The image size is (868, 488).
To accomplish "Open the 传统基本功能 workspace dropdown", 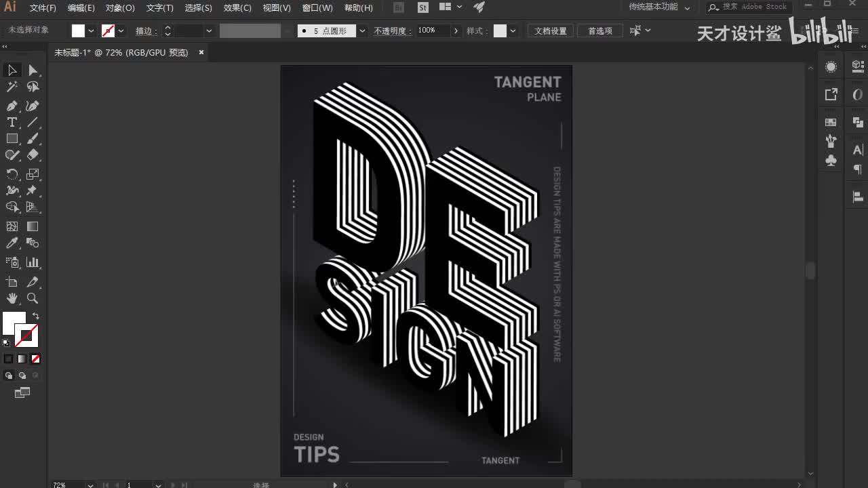I will [659, 7].
